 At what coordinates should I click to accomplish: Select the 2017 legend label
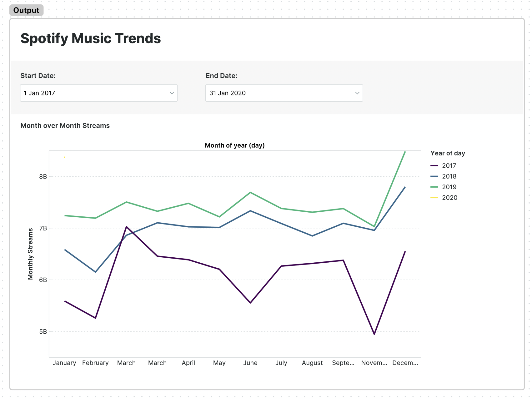pos(449,166)
